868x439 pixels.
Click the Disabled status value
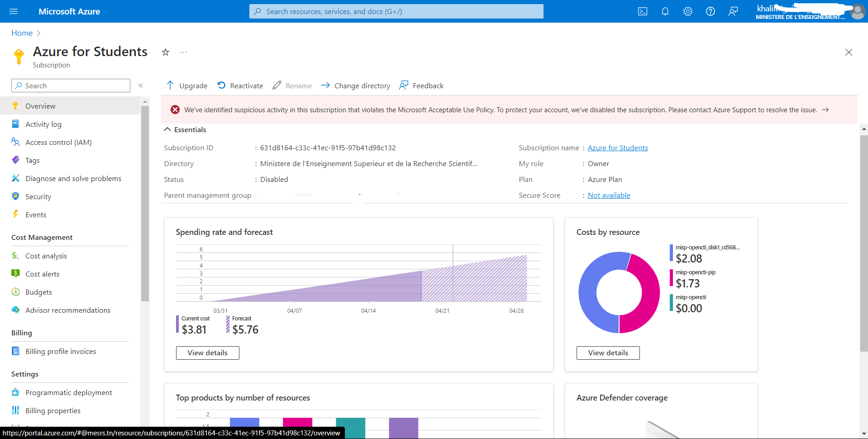pyautogui.click(x=274, y=179)
